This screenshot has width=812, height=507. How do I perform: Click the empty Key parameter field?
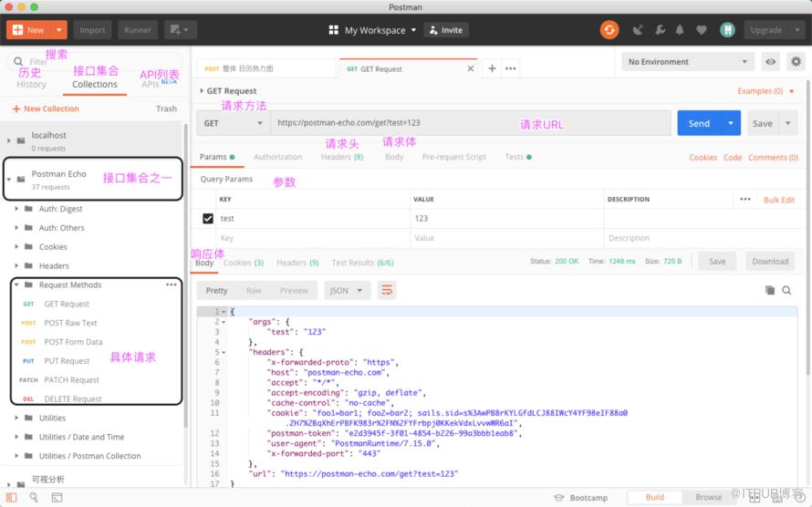point(312,238)
